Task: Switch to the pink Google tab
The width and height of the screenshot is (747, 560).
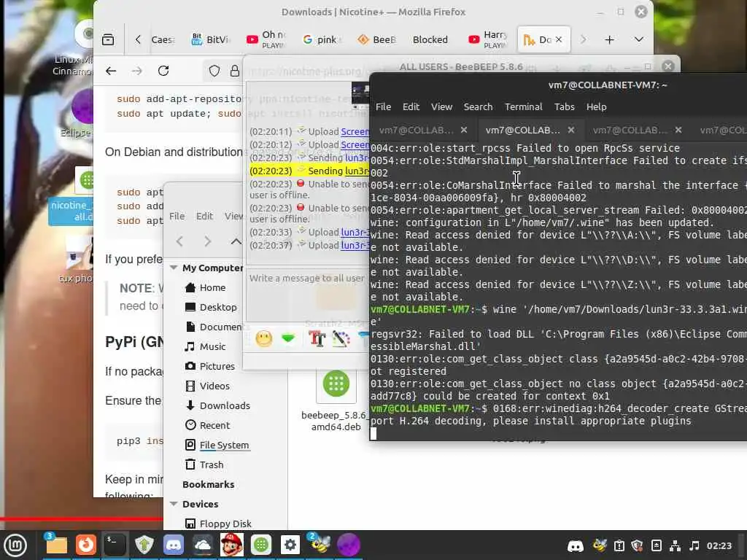Action: click(x=322, y=39)
